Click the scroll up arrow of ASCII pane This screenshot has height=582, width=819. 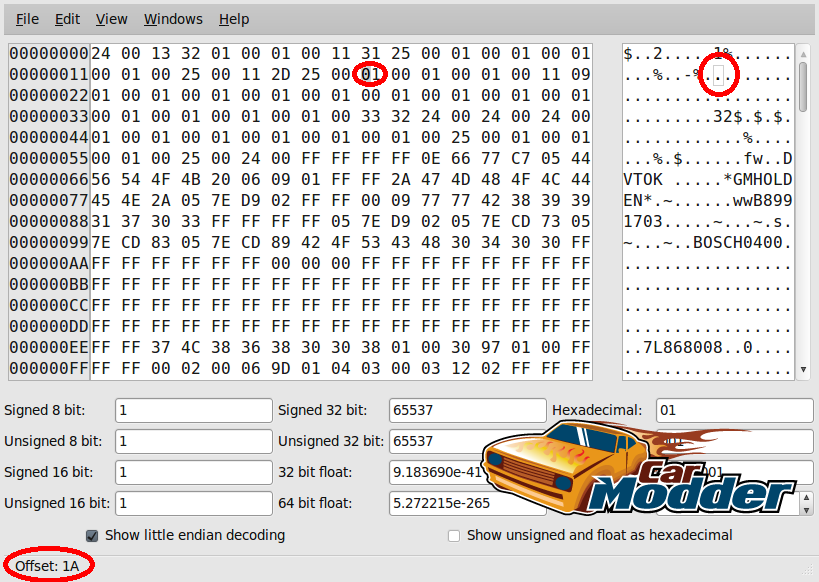803,54
